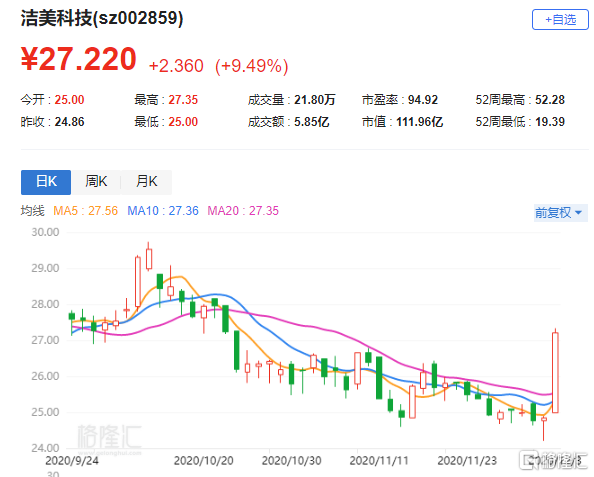Select the 2020/9/24 date axis label
The image size is (594, 477).
[72, 461]
